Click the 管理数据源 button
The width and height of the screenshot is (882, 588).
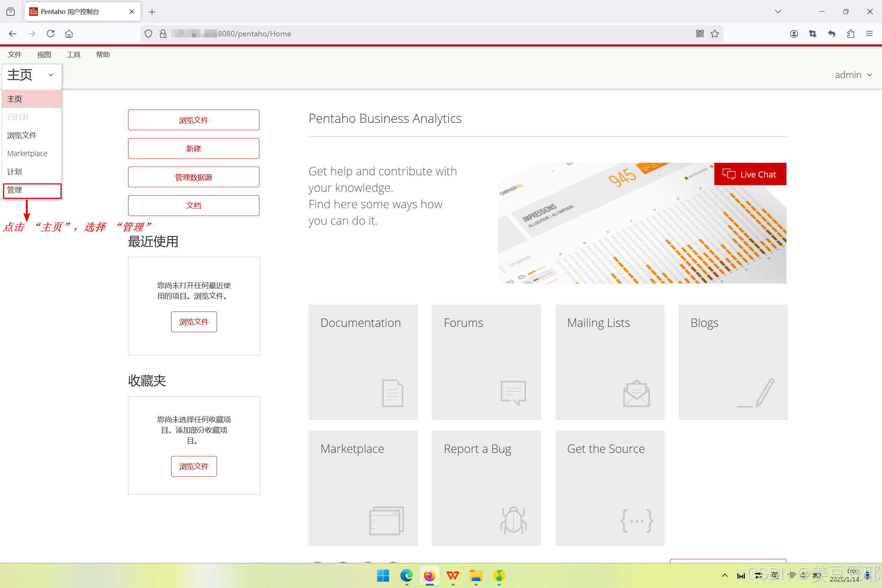(194, 177)
